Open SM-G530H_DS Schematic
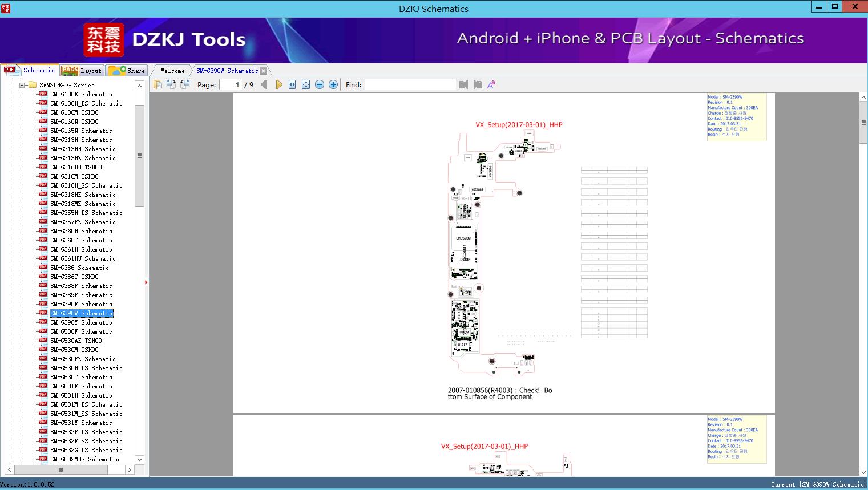Image resolution: width=868 pixels, height=490 pixels. point(86,368)
